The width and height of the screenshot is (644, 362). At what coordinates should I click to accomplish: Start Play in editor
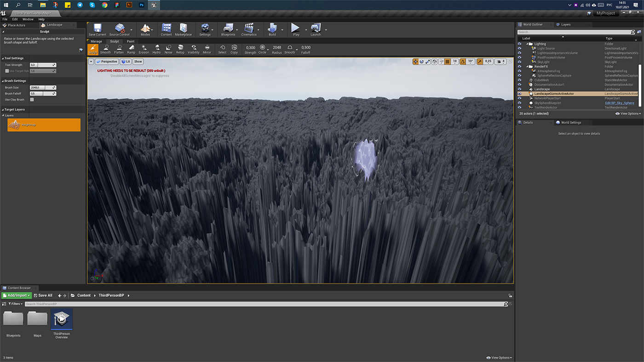click(x=296, y=30)
